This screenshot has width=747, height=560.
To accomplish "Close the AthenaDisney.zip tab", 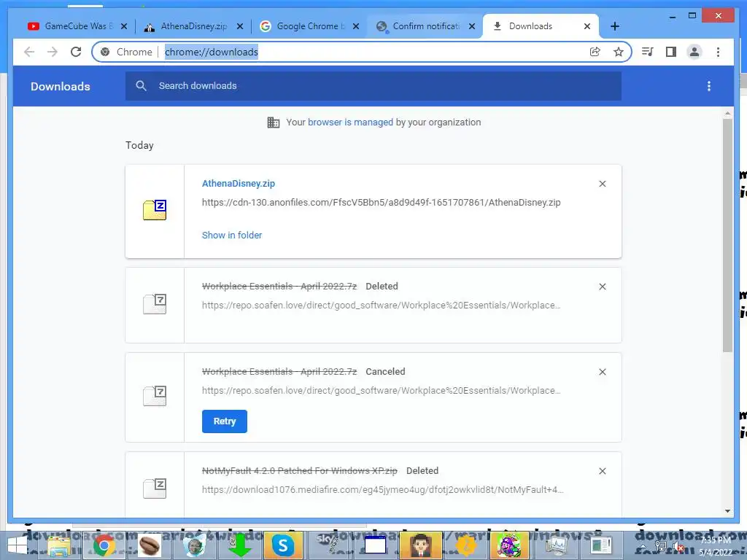I will [240, 26].
